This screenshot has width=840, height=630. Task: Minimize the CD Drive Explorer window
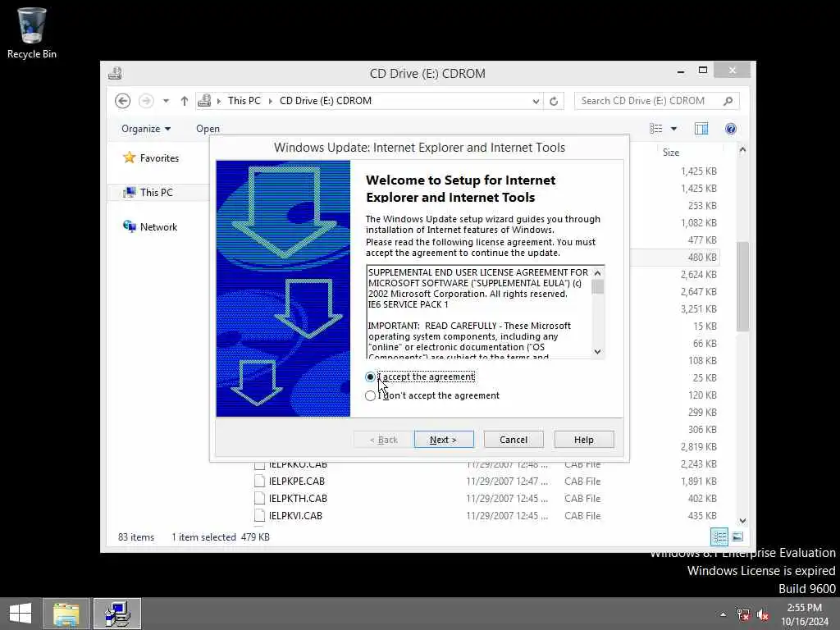[680, 71]
